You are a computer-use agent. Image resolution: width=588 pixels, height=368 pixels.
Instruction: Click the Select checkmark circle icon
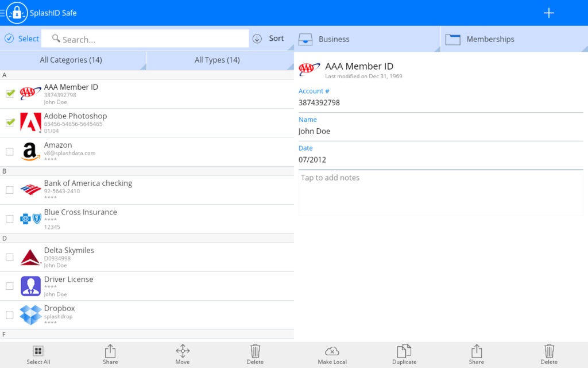coord(9,39)
